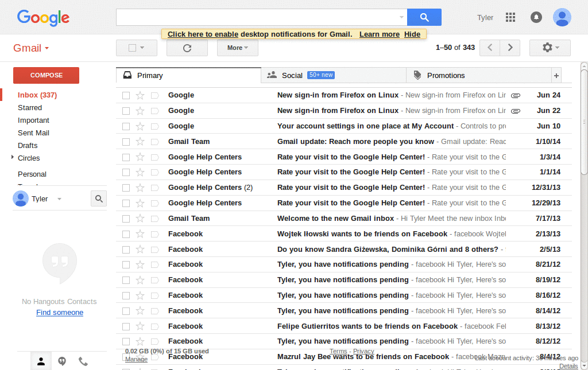Open the Inbox (337) folder
Image resolution: width=588 pixels, height=370 pixels.
[x=37, y=95]
